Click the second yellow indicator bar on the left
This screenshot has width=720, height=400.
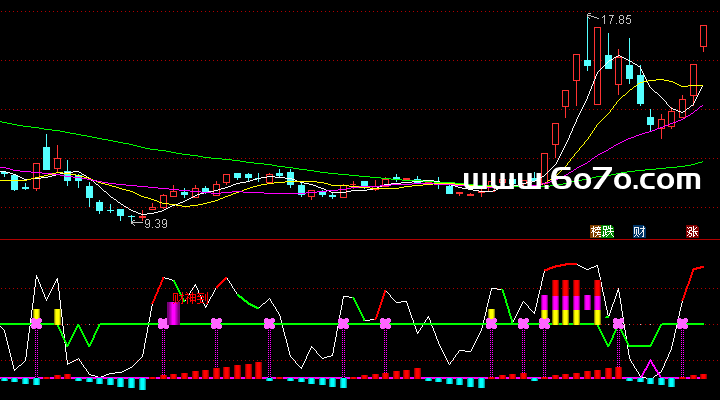57,316
